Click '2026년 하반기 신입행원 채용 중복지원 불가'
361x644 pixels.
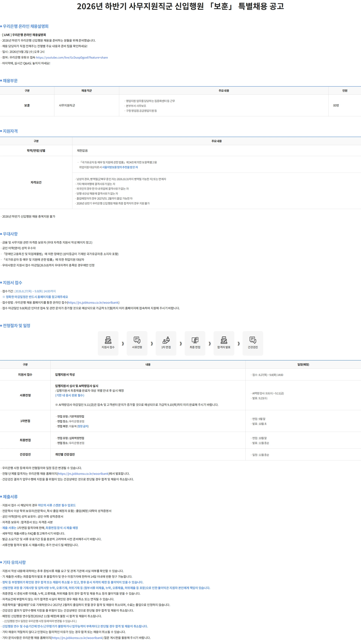[x=29, y=216]
